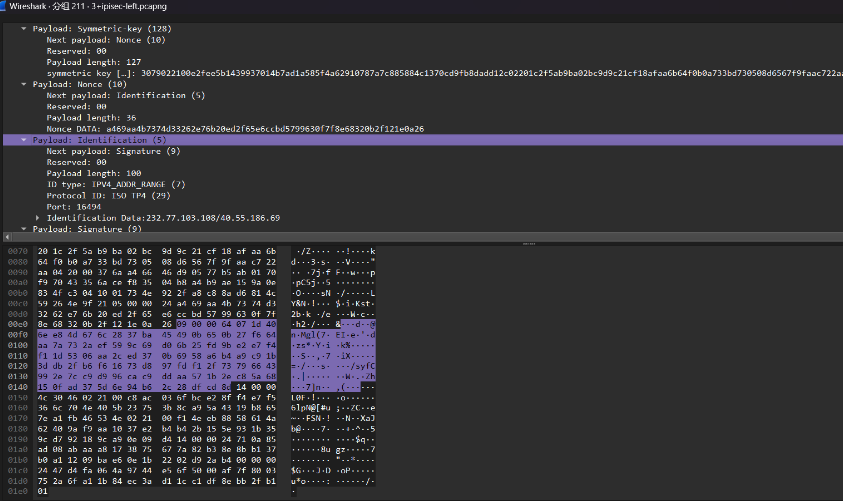Click the lone byte 01 in row 01e0
This screenshot has height=501, width=843.
tap(42, 491)
